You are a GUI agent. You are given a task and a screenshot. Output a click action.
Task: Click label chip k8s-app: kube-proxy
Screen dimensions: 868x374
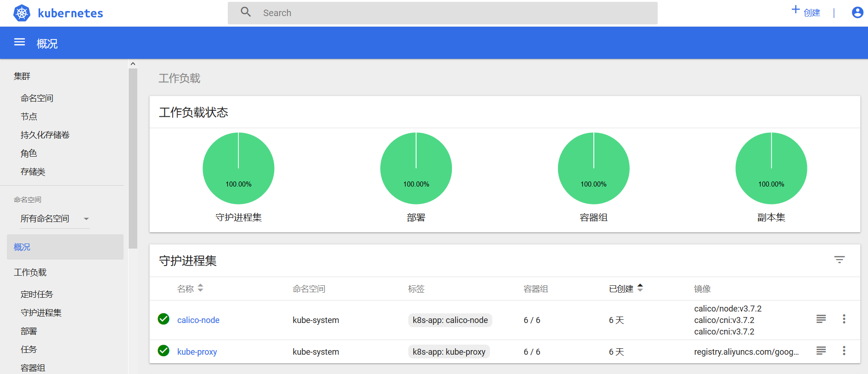click(449, 352)
